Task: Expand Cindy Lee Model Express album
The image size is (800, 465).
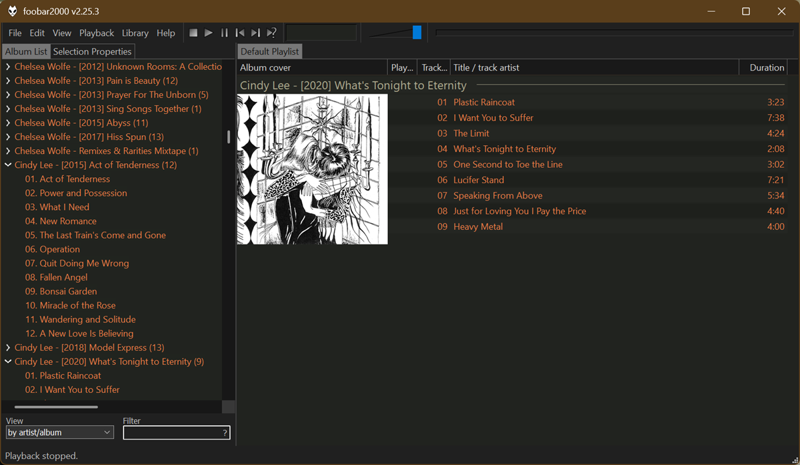Action: pos(8,348)
